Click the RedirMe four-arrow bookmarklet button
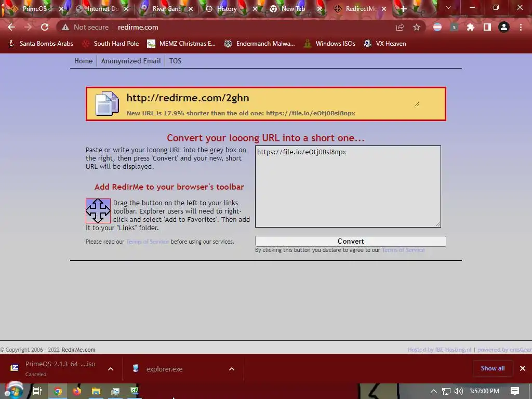Image resolution: width=532 pixels, height=399 pixels. pos(98,211)
